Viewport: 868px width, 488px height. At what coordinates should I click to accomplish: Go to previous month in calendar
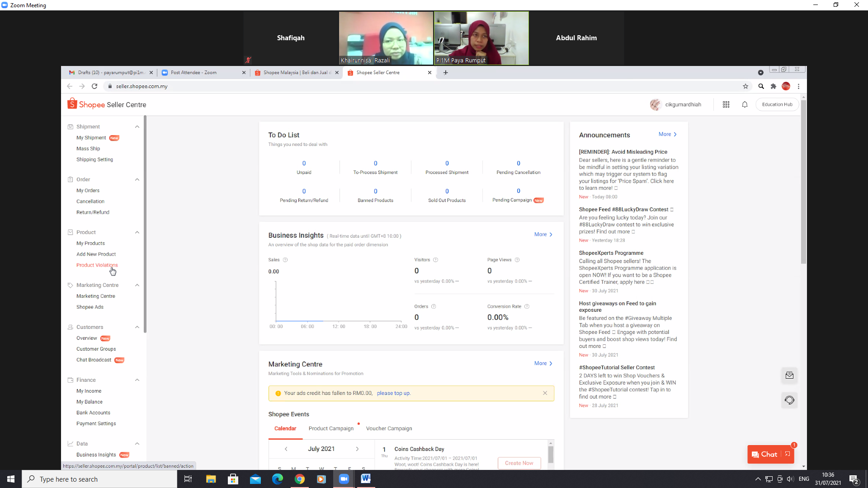click(286, 449)
